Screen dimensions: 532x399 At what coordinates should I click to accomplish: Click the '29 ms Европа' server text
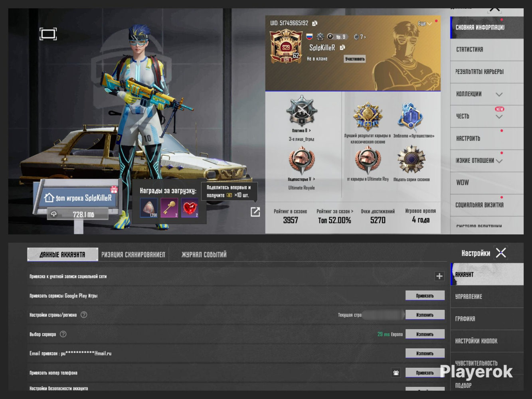coord(390,334)
